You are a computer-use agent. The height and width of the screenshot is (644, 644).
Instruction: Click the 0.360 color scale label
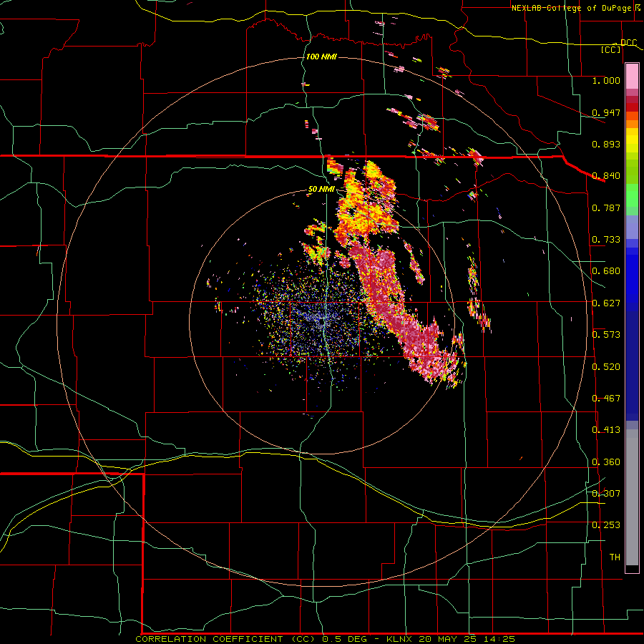606,462
